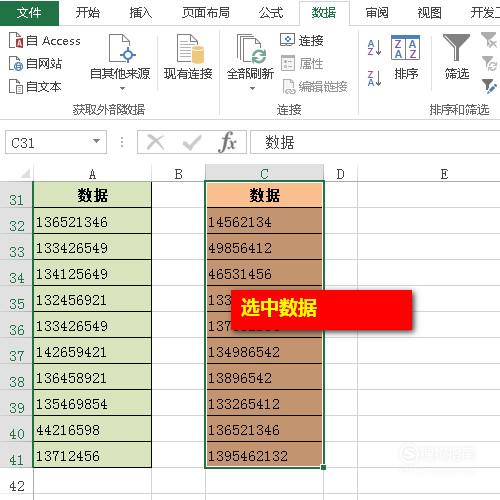Switch to the 审阅 review tab
The height and width of the screenshot is (500, 500).
[x=377, y=13]
